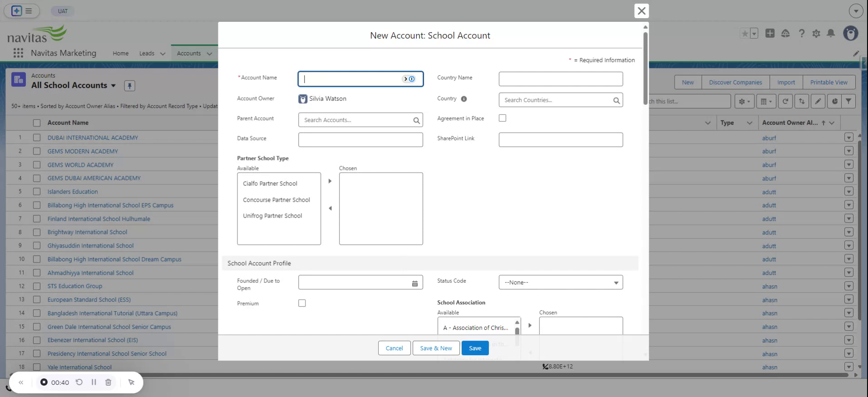This screenshot has width=868, height=397.
Task: Click the edit pencil at page top right
Action: [856, 54]
